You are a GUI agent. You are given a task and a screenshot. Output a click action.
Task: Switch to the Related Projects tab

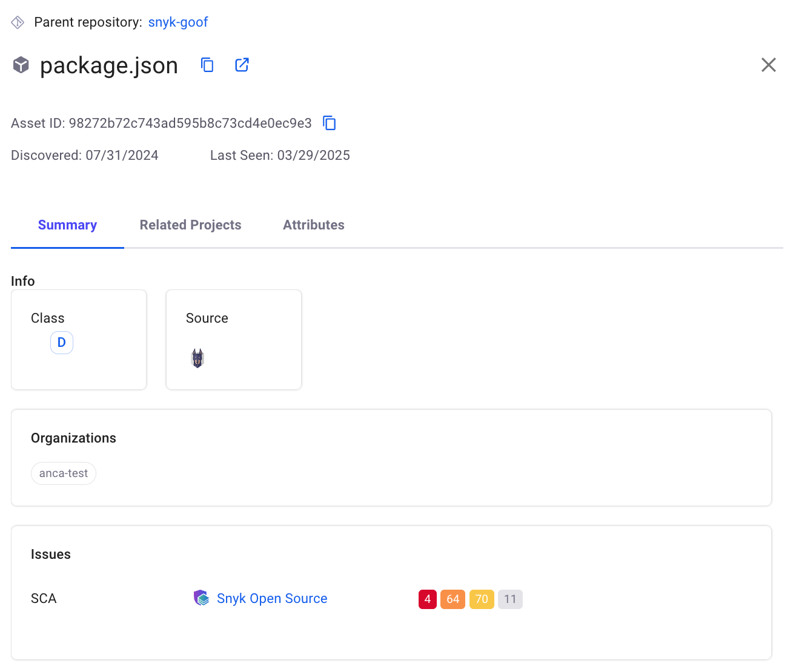pyautogui.click(x=190, y=225)
